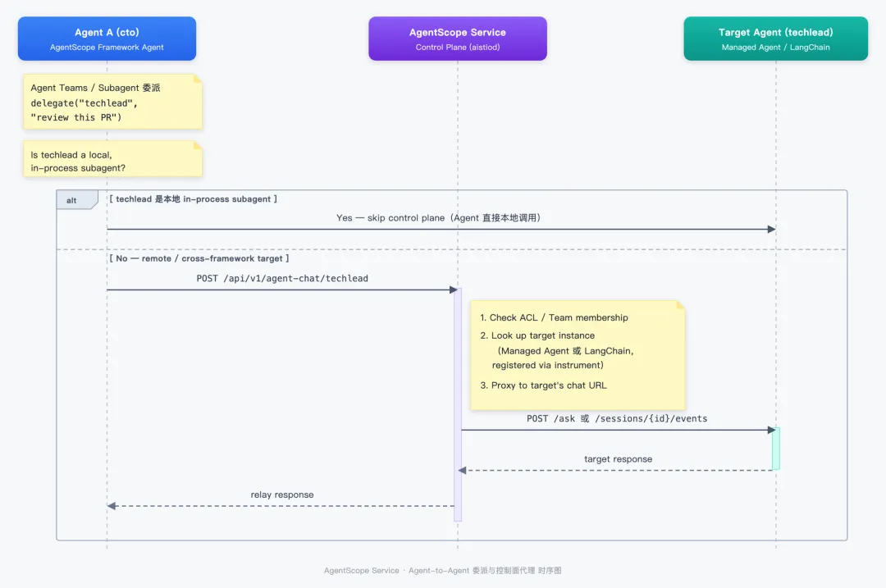Click 'POST /ask 或 /sessions/{id}/events' label
The width and height of the screenshot is (886, 588).
(617, 418)
